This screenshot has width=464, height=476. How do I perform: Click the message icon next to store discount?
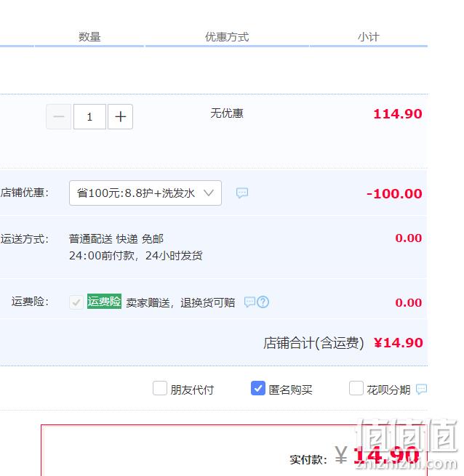click(242, 193)
